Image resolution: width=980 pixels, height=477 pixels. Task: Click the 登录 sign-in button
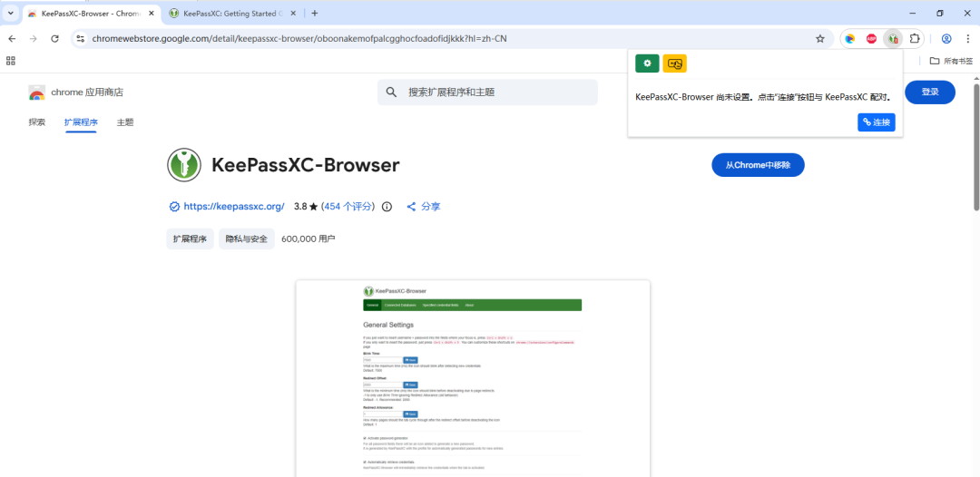pyautogui.click(x=930, y=92)
